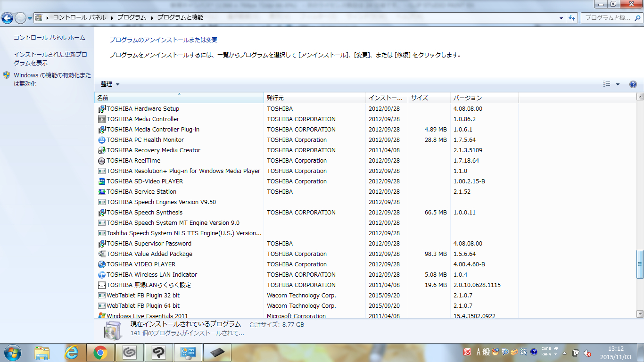Expand the address bar history dropdown
The height and width of the screenshot is (362, 644).
(x=561, y=18)
